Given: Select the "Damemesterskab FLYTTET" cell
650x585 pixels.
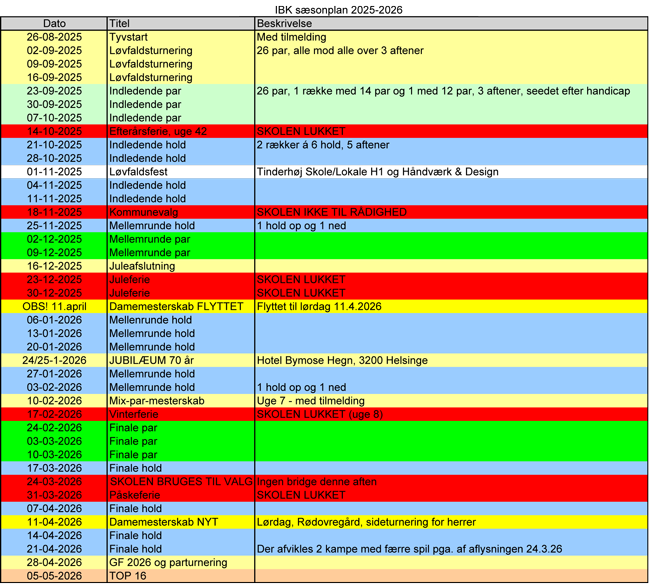Looking at the screenshot, I should pos(175,307).
